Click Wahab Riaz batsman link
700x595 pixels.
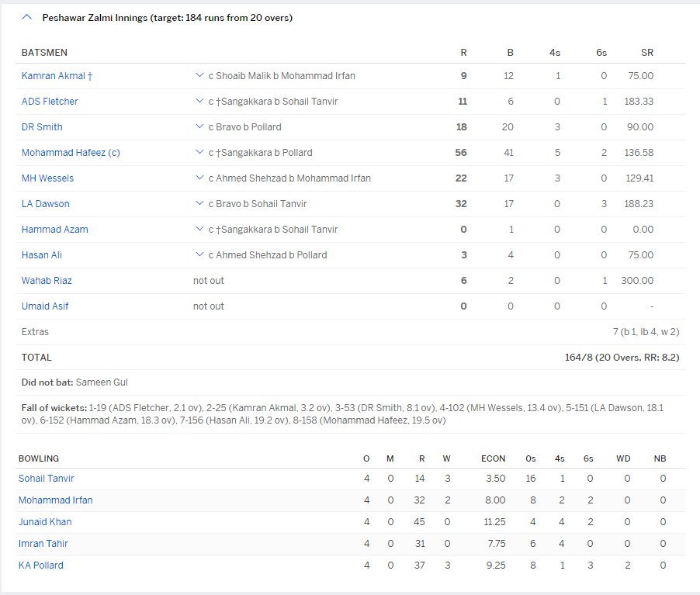[47, 281]
